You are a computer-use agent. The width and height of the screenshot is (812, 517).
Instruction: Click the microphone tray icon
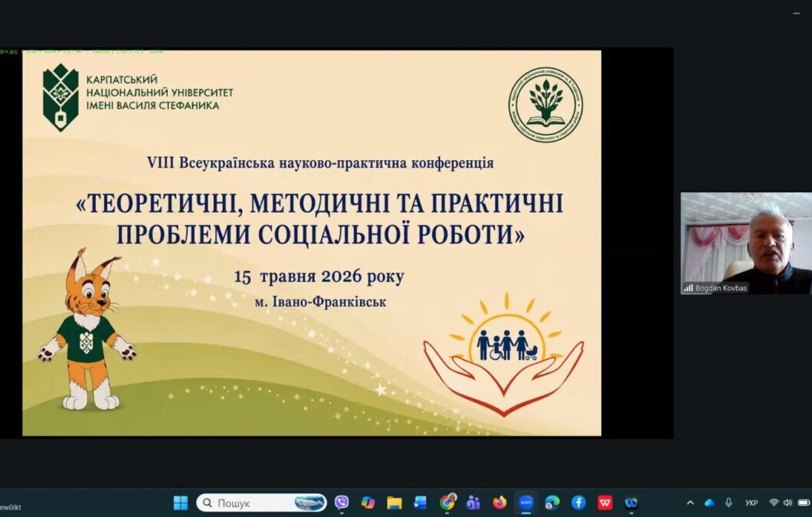point(729,502)
